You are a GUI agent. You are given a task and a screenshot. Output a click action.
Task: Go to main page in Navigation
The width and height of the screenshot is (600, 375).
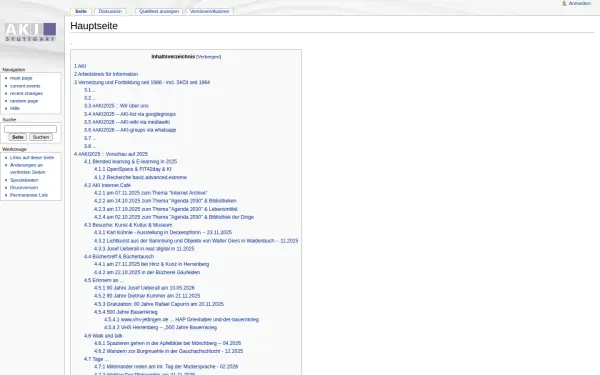pos(21,78)
